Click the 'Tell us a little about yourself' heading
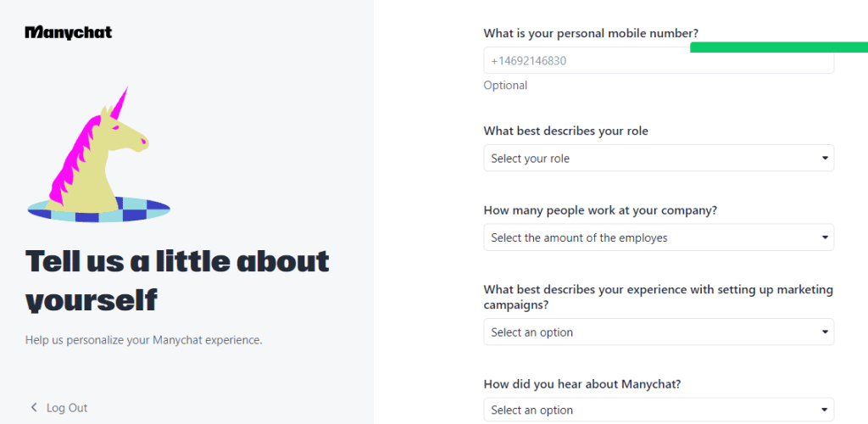Image resolution: width=868 pixels, height=424 pixels. coord(177,280)
